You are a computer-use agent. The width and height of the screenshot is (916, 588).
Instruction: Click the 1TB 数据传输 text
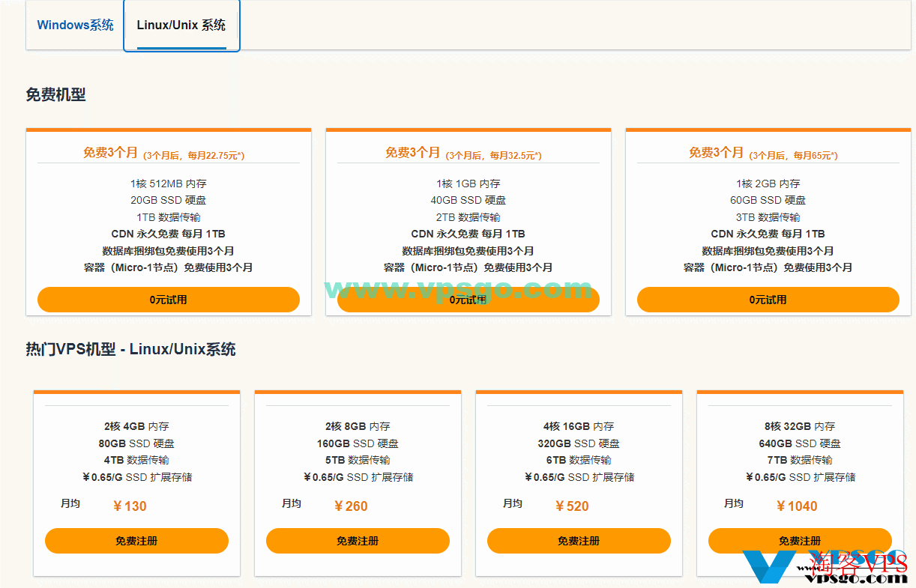click(x=169, y=217)
